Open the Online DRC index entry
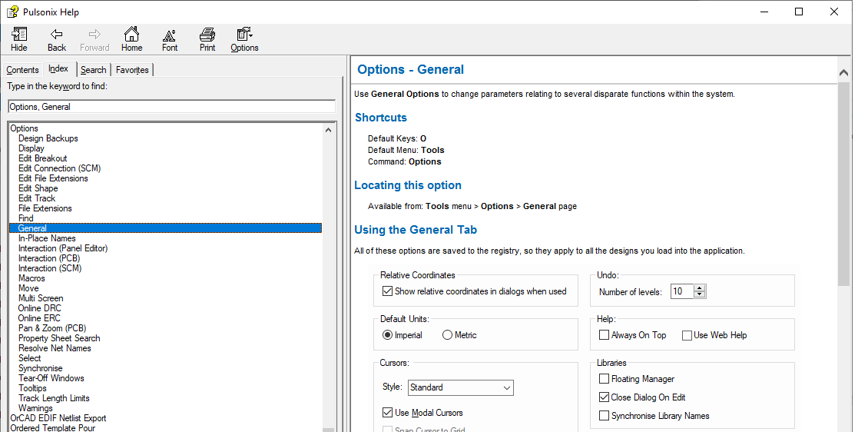 click(39, 308)
